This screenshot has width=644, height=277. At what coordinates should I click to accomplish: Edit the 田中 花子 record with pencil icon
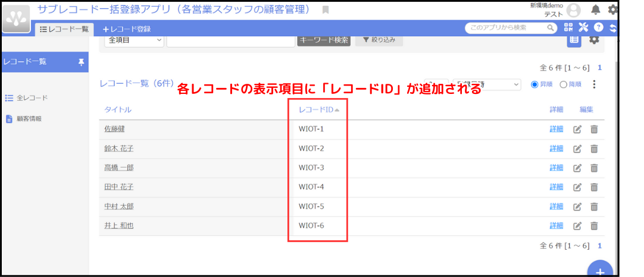[x=577, y=187]
